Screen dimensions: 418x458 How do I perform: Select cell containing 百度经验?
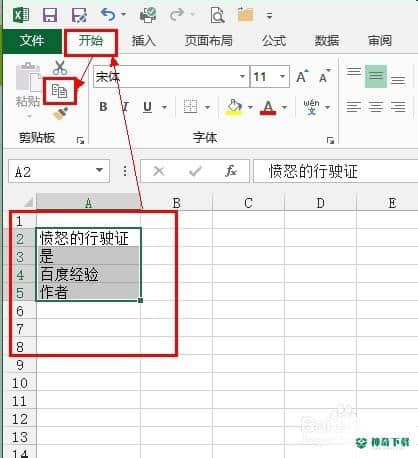89,274
